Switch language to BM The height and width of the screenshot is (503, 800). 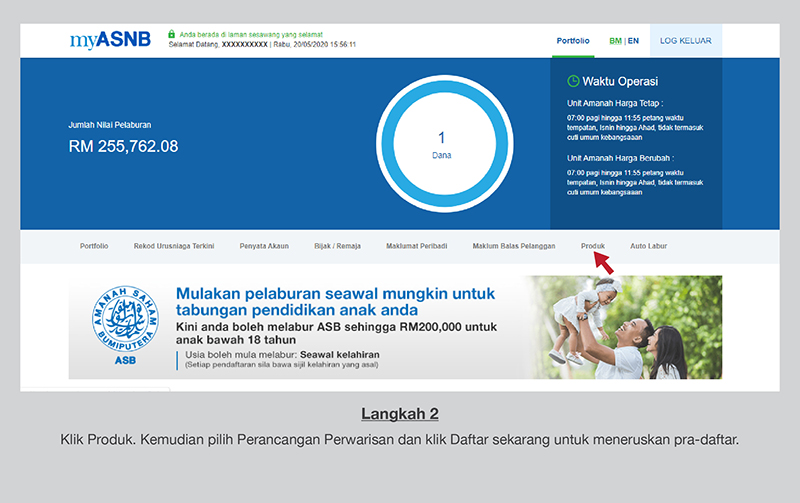[615, 41]
